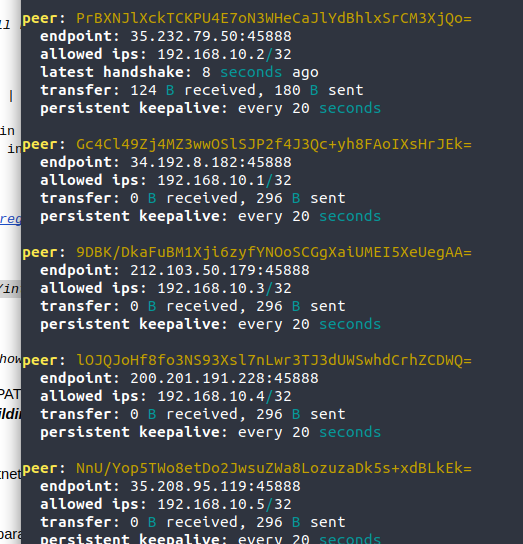This screenshot has width=523, height=544.
Task: Select allowed ips 192.168.10.1/32
Action: 224,180
